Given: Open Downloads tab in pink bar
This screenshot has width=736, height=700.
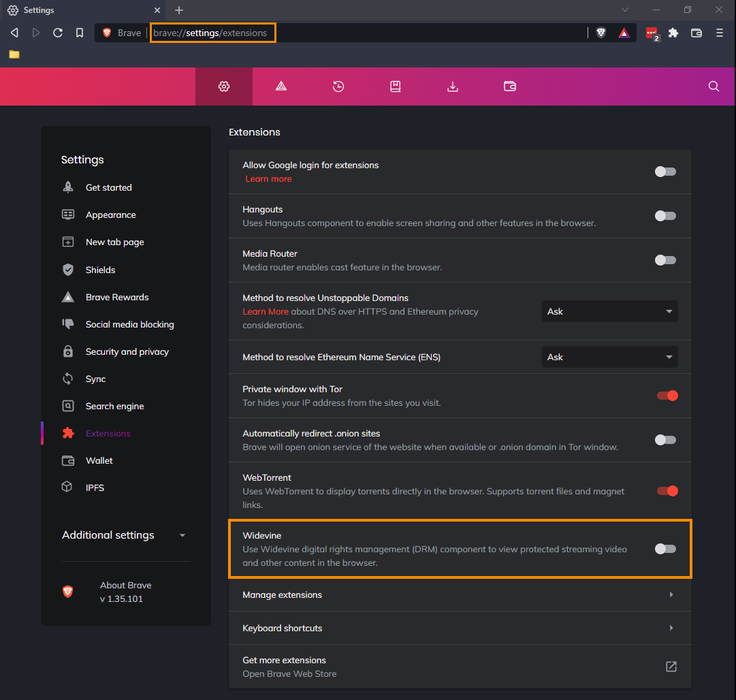Looking at the screenshot, I should pyautogui.click(x=453, y=86).
